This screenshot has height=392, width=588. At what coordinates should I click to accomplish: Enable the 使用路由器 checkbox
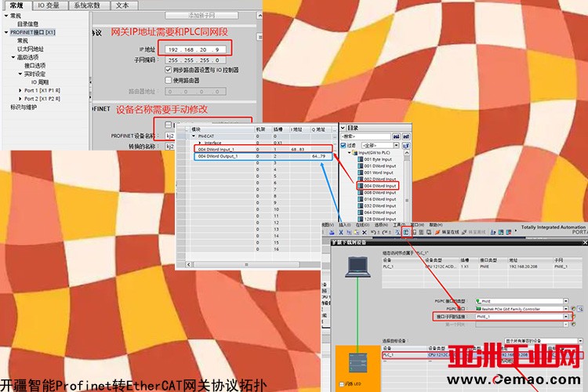tap(169, 79)
